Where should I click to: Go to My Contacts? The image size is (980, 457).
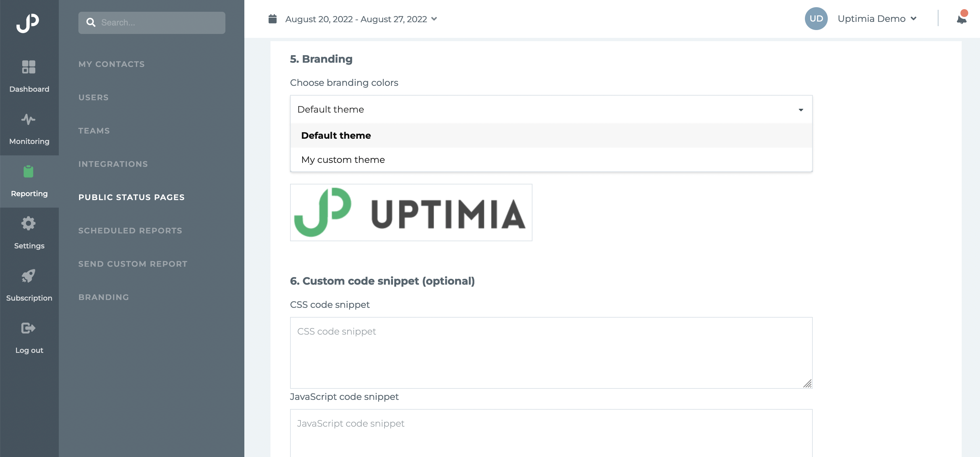pos(111,64)
